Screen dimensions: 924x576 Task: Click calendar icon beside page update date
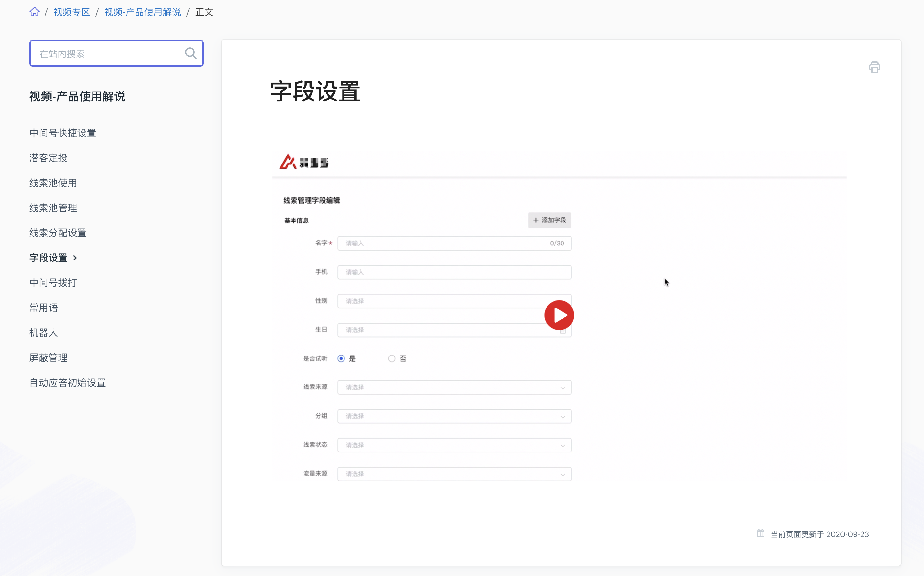[760, 533]
